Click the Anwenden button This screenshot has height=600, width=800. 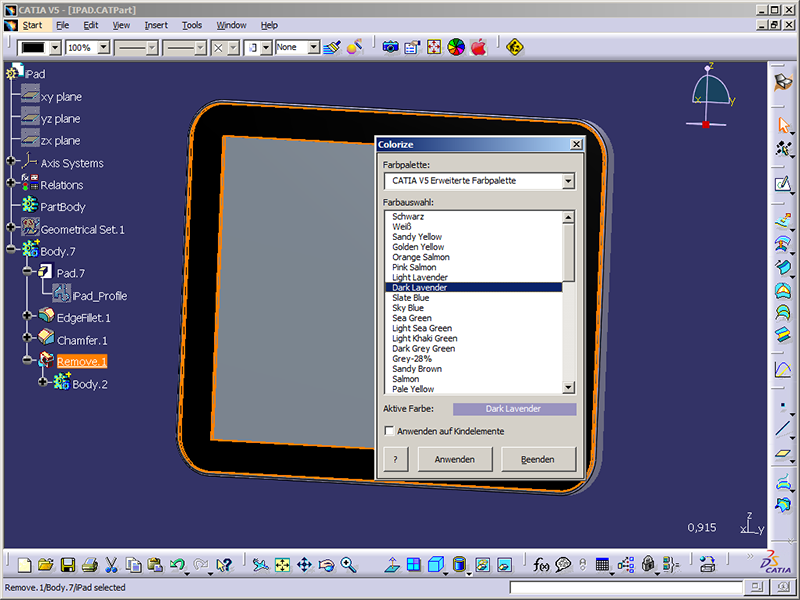(455, 459)
